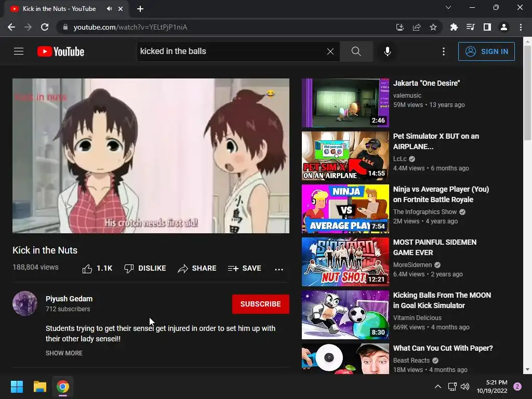
Task: Open the What Can You Cut With Paper title
Action: (443, 348)
